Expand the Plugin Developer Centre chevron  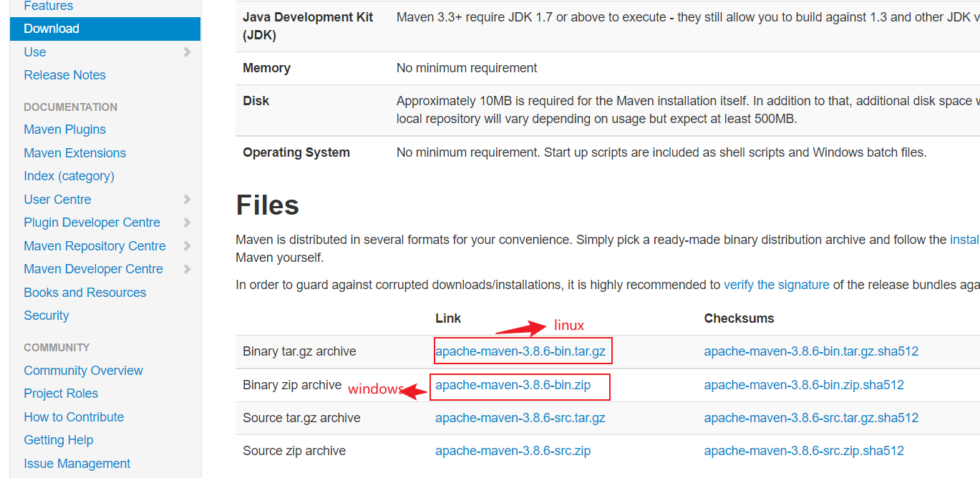pos(187,223)
